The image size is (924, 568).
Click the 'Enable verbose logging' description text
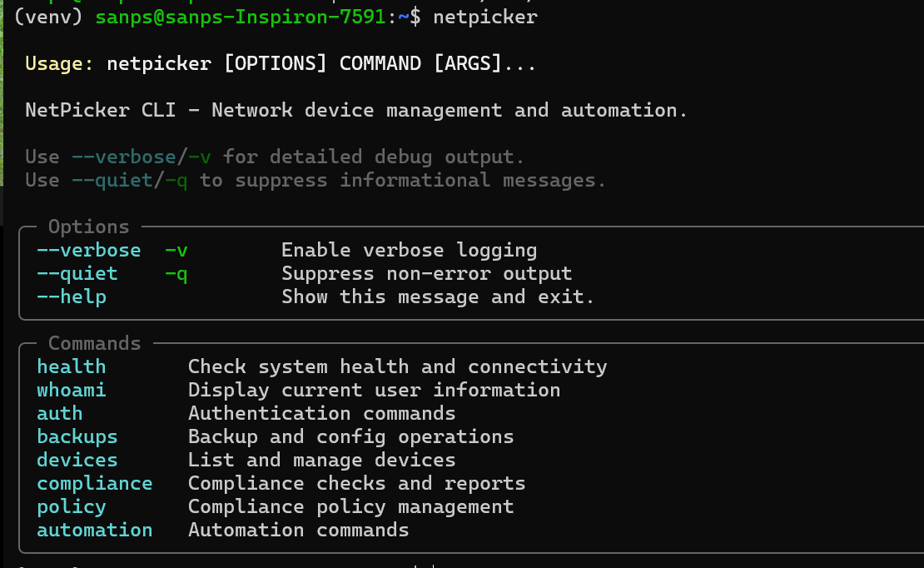(x=409, y=250)
